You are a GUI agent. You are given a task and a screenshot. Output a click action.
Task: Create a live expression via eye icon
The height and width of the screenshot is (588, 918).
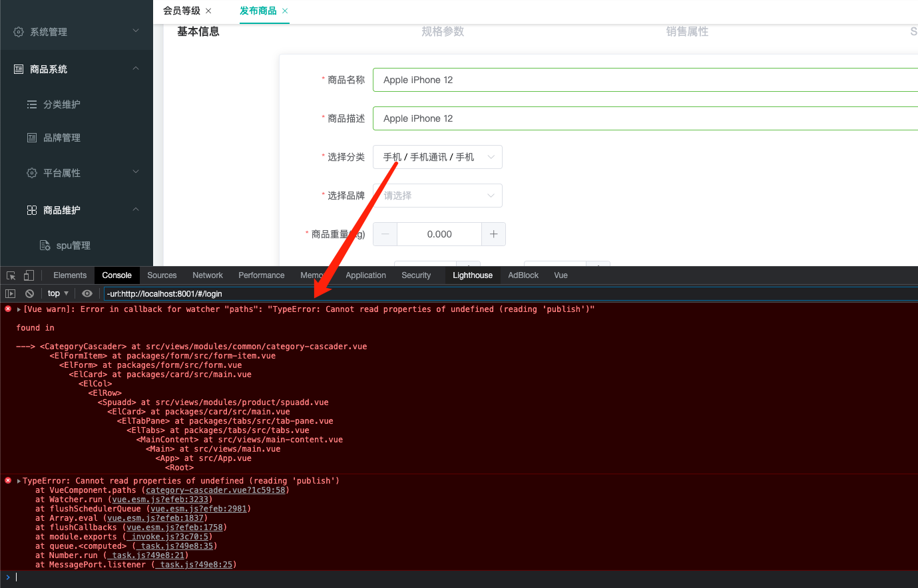pos(87,293)
